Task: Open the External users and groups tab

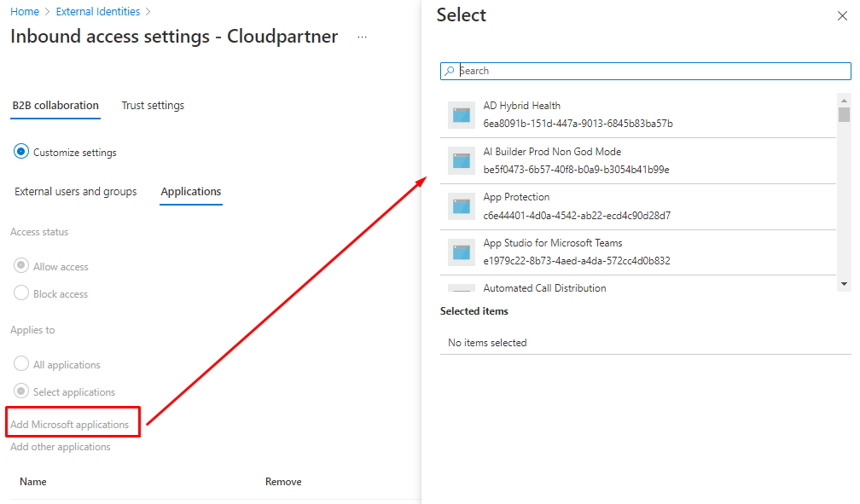Action: 76,192
